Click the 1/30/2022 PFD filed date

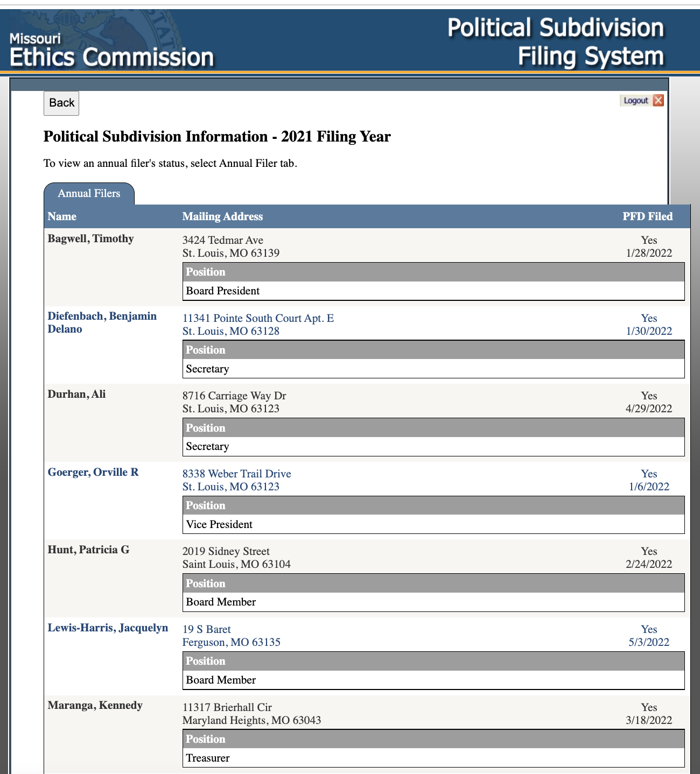(649, 331)
